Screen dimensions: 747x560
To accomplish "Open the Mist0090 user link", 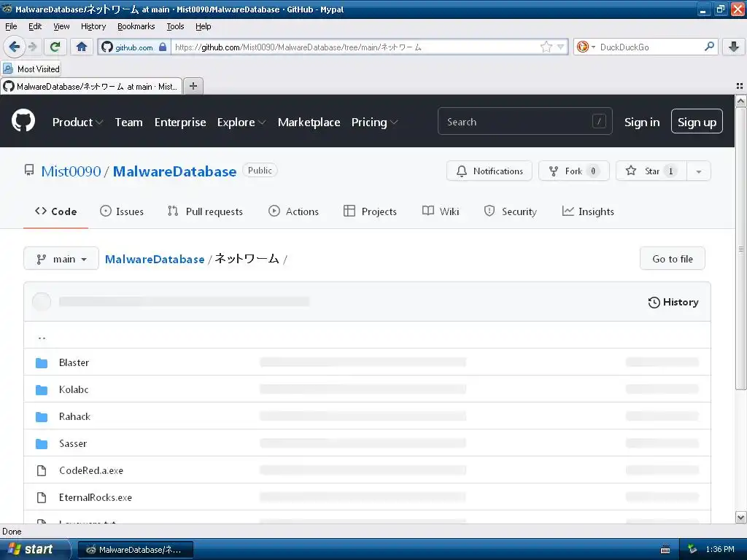I will point(71,171).
